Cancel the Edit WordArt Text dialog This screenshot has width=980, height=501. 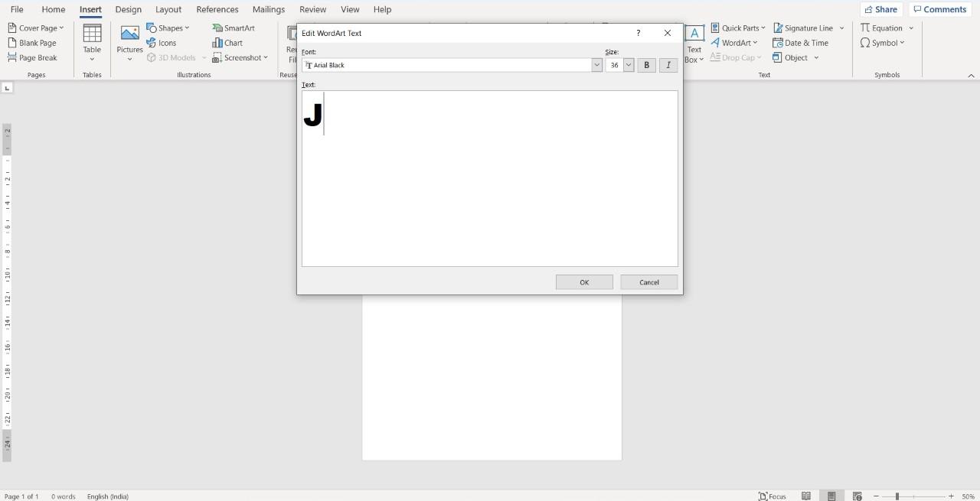[649, 282]
